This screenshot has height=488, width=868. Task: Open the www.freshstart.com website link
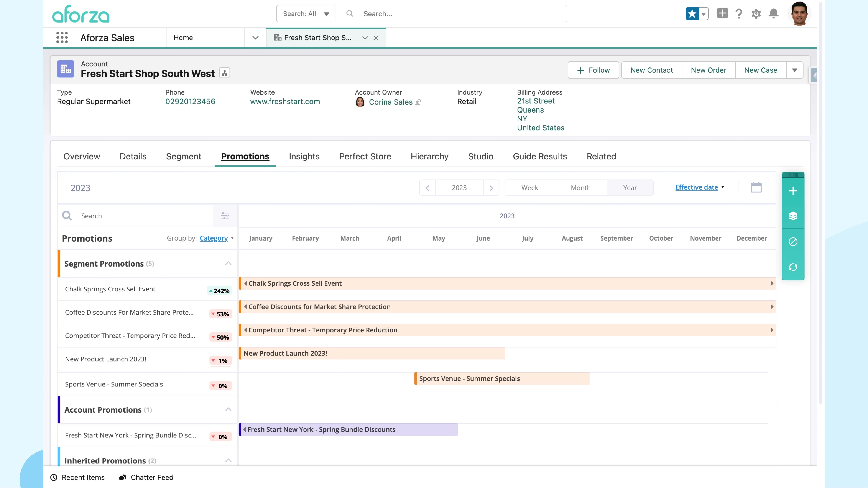coord(285,101)
